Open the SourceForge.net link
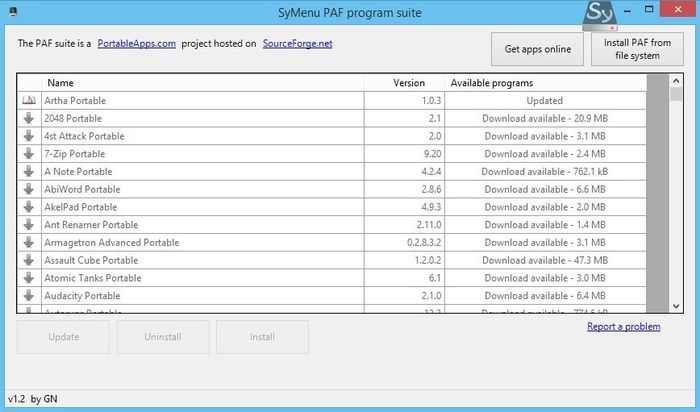The height and width of the screenshot is (412, 700). tap(297, 44)
